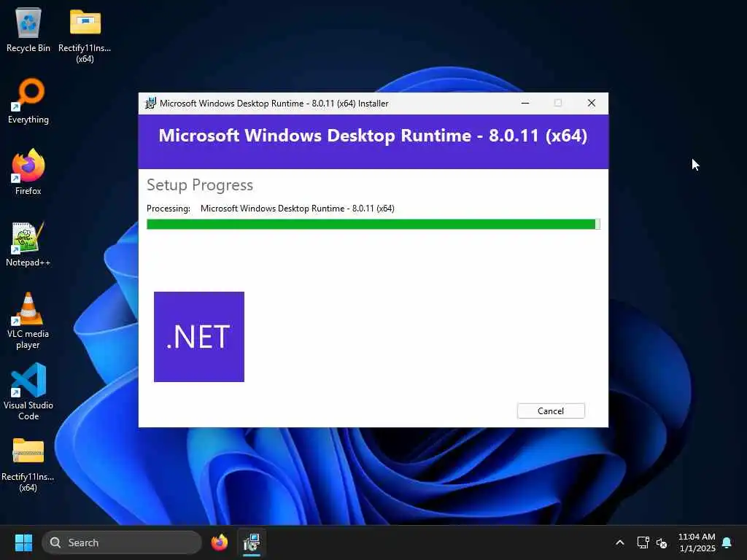Click the Processing: label text
747x560 pixels.
pyautogui.click(x=169, y=209)
